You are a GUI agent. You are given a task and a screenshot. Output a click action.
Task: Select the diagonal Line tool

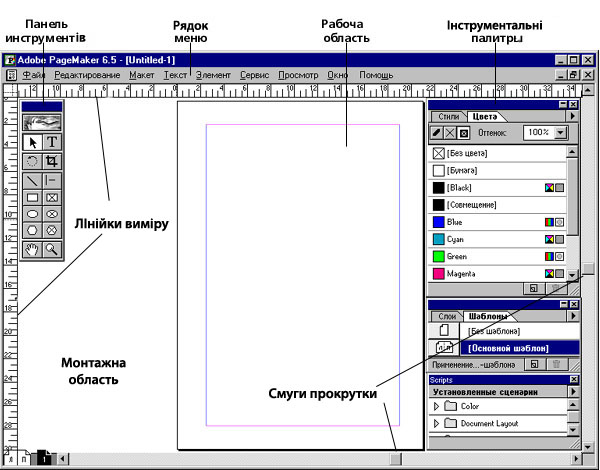(33, 181)
